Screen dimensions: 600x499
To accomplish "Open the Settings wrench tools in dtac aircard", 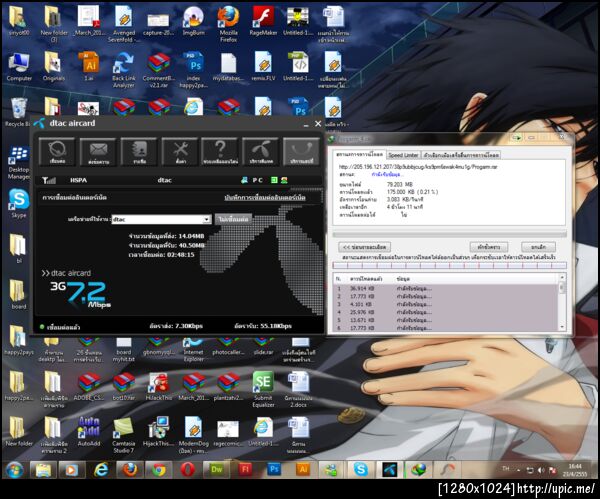I will point(180,152).
